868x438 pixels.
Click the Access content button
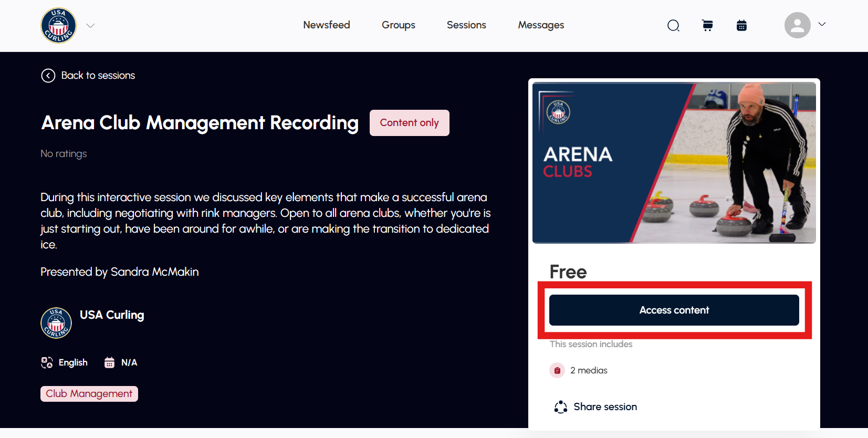point(674,310)
